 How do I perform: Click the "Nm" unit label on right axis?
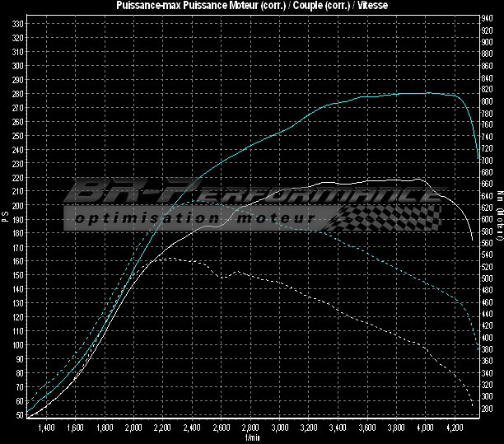[499, 195]
